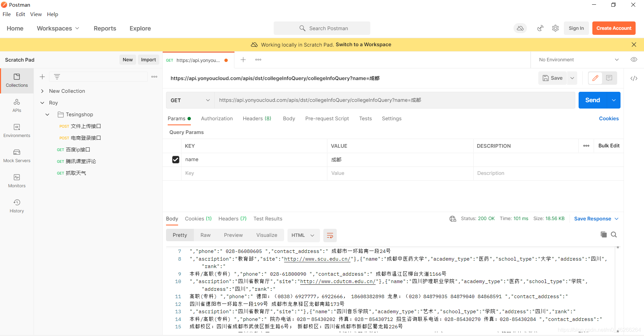This screenshot has height=336, width=644.
Task: Open the Environments sidebar panel
Action: click(17, 131)
